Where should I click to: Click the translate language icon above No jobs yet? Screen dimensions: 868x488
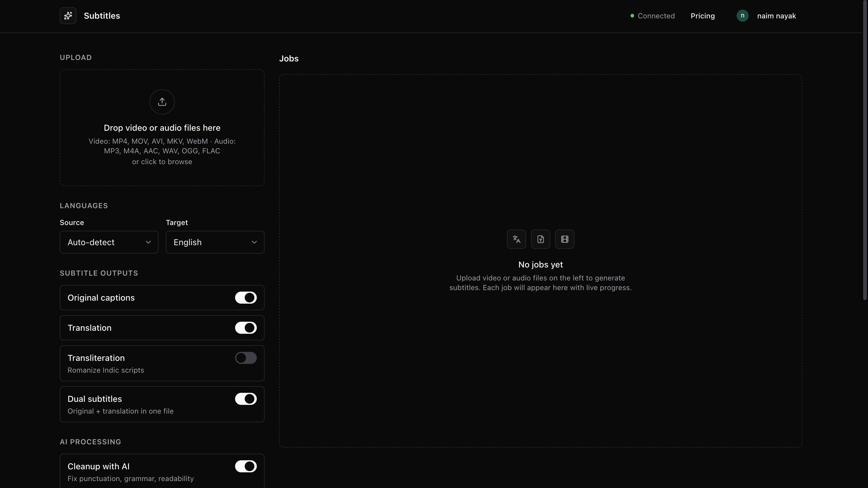[516, 239]
